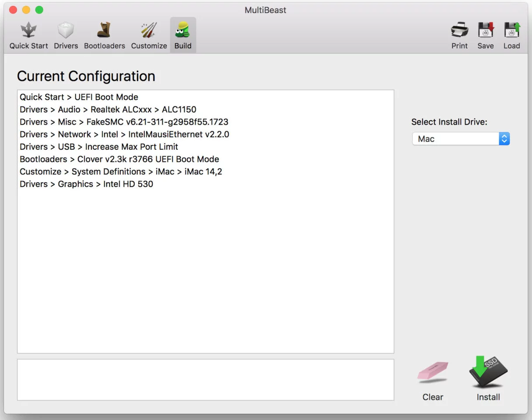Select the IntelMausiEthernet v2.2.0 entry

coord(124,134)
